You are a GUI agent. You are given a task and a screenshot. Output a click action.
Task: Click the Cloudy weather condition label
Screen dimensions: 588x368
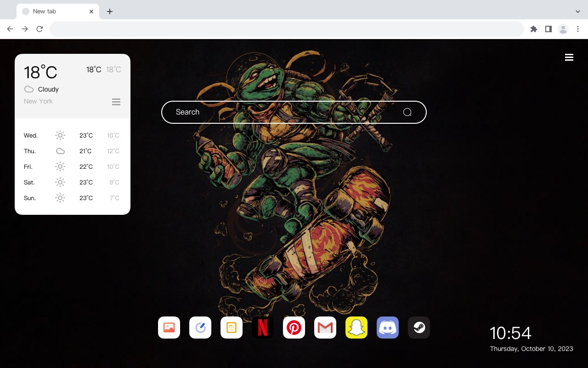48,89
